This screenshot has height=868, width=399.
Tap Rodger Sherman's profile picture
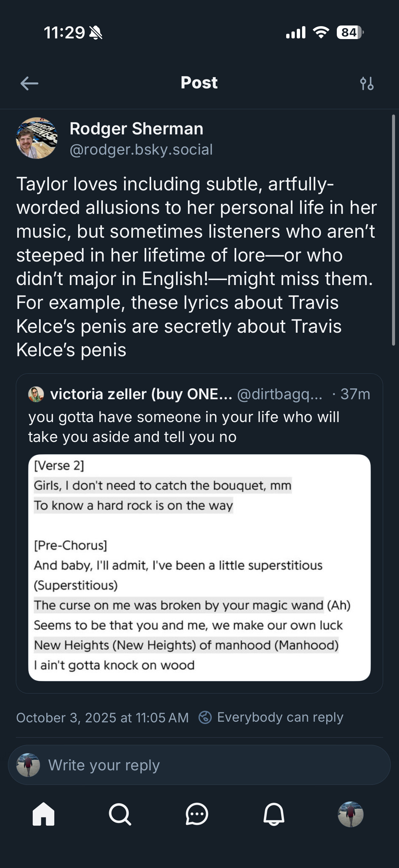37,138
